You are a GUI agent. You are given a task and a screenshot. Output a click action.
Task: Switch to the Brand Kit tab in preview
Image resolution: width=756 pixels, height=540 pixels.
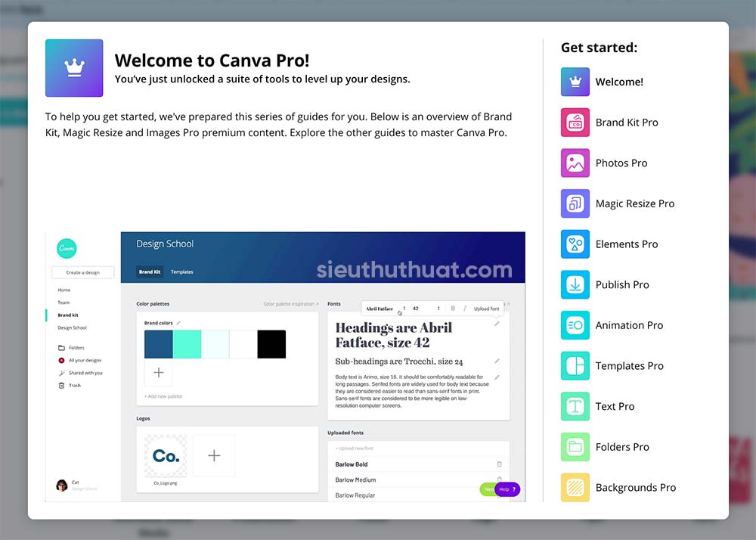coord(150,272)
